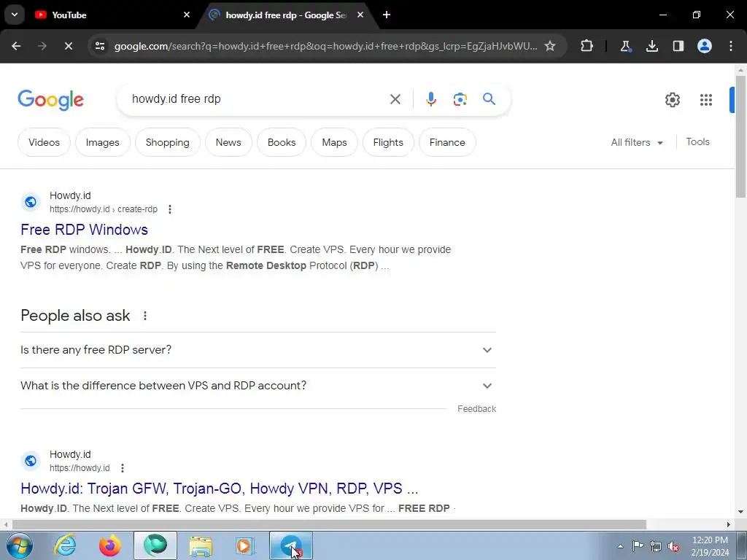747x560 pixels.
Task: Open the network icon in system tray
Action: coord(656,547)
